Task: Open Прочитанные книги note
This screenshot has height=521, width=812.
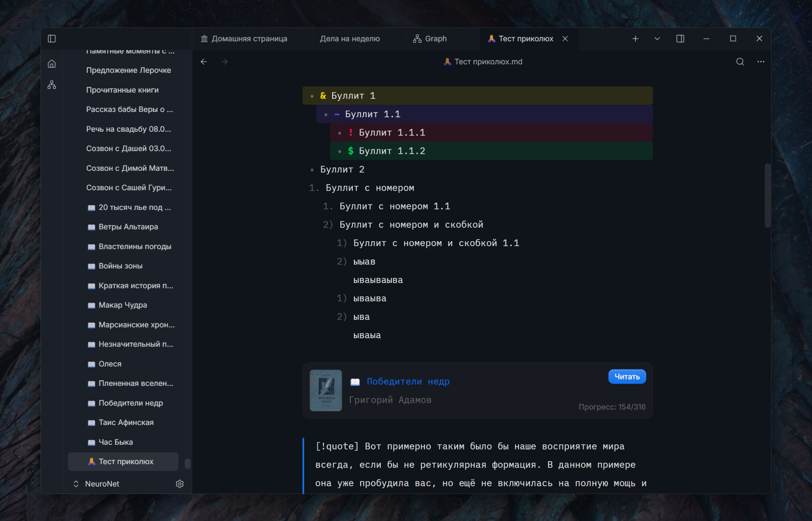Action: (122, 90)
